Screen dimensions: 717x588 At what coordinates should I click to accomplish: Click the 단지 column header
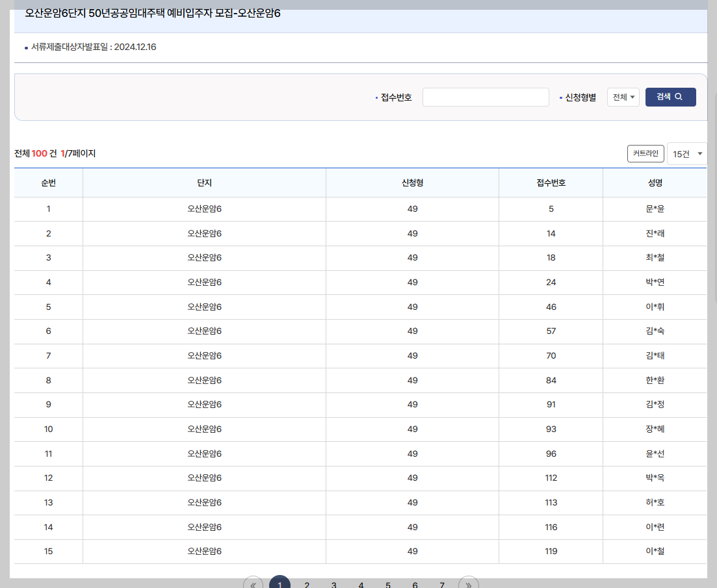pos(204,183)
